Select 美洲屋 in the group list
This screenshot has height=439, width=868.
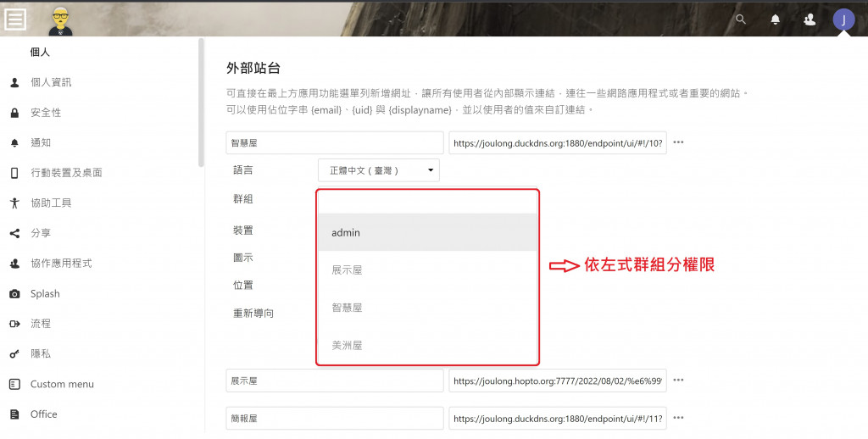tap(427, 345)
